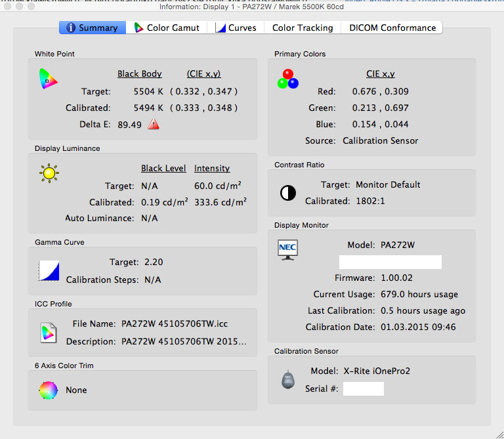
Task: Click the gamma target value 2.20
Action: (154, 262)
